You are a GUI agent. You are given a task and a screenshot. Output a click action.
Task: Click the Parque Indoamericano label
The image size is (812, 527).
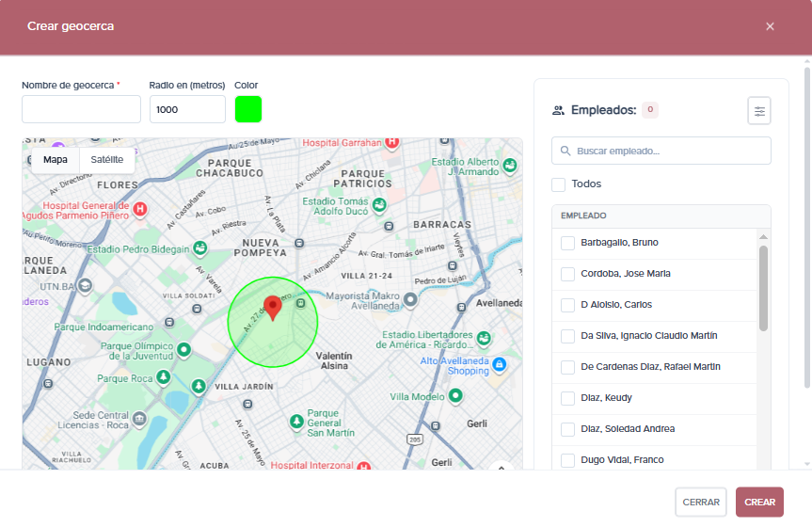tap(103, 327)
